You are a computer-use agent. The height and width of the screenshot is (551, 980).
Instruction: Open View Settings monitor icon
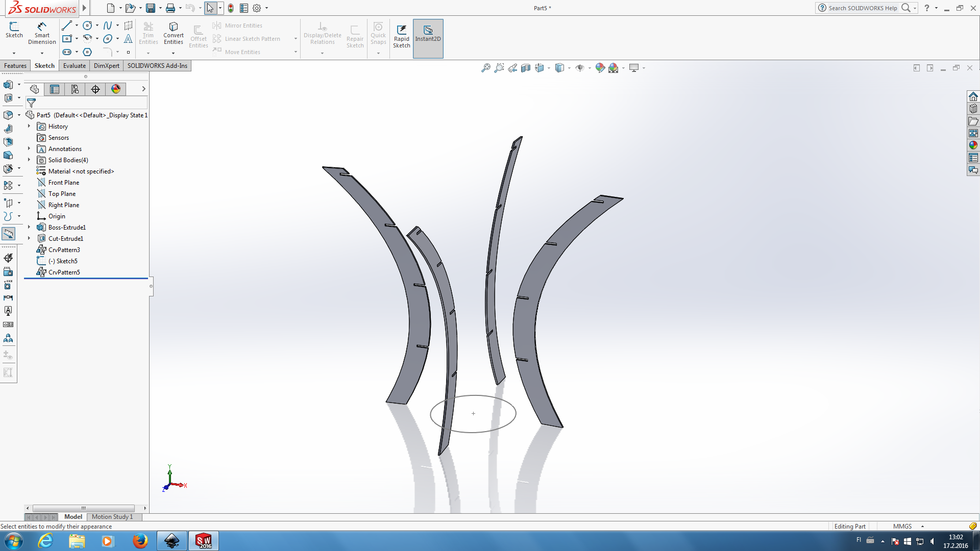click(634, 68)
